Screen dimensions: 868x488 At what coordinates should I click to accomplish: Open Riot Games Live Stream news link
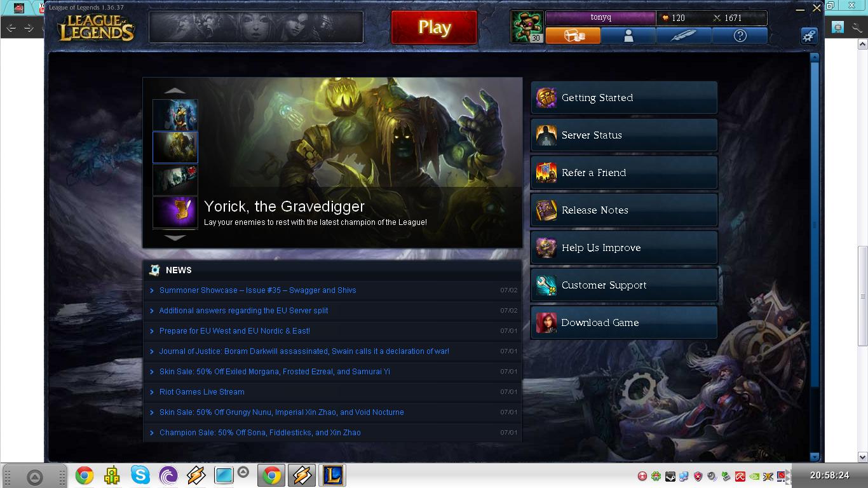pos(201,392)
